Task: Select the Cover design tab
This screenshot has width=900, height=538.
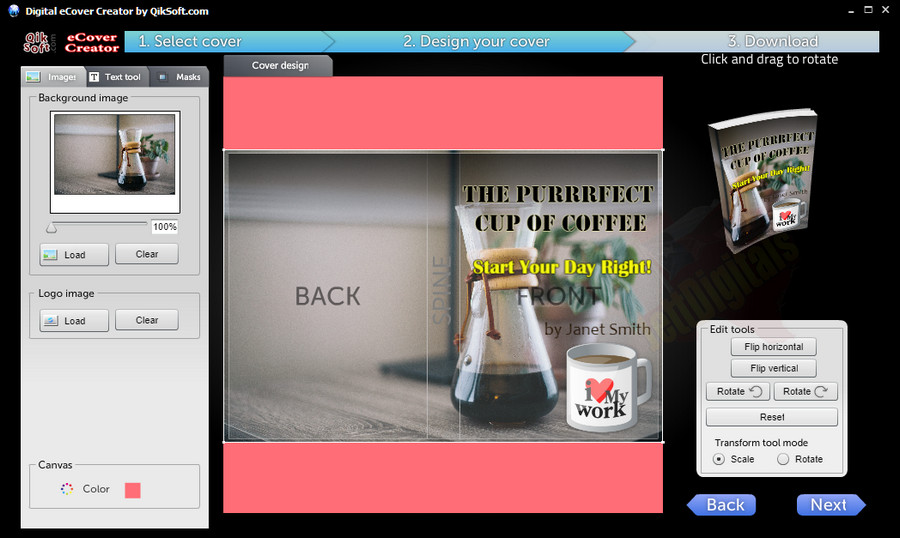Action: coord(278,65)
